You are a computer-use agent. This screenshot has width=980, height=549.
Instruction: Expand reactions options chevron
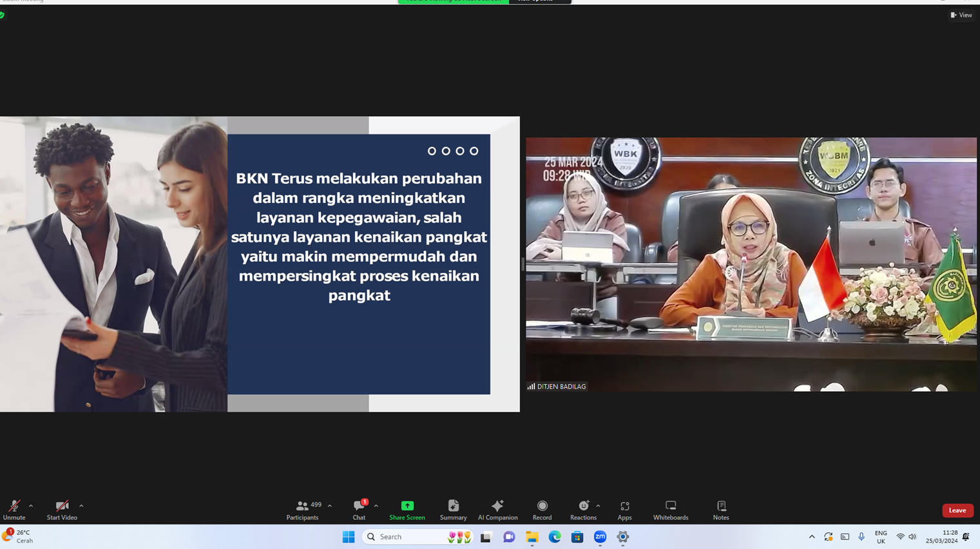point(599,506)
